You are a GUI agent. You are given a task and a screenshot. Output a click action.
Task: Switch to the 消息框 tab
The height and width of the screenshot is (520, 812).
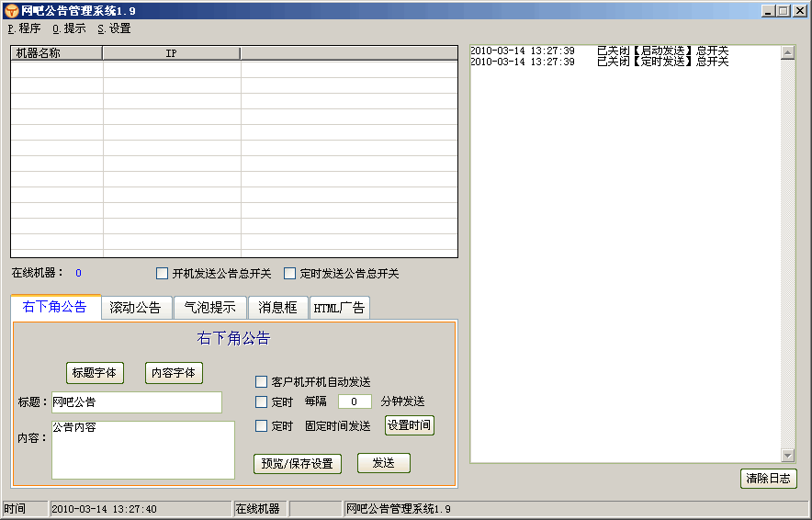(x=277, y=308)
